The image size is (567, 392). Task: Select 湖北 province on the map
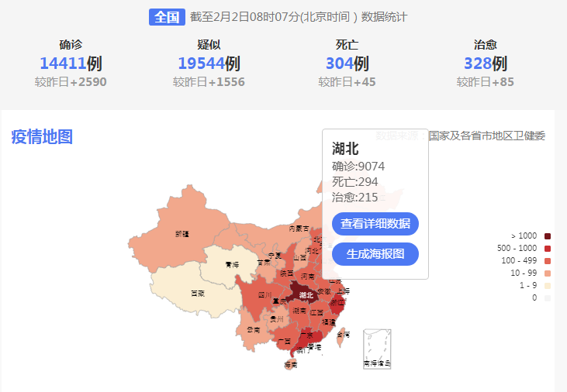(303, 292)
